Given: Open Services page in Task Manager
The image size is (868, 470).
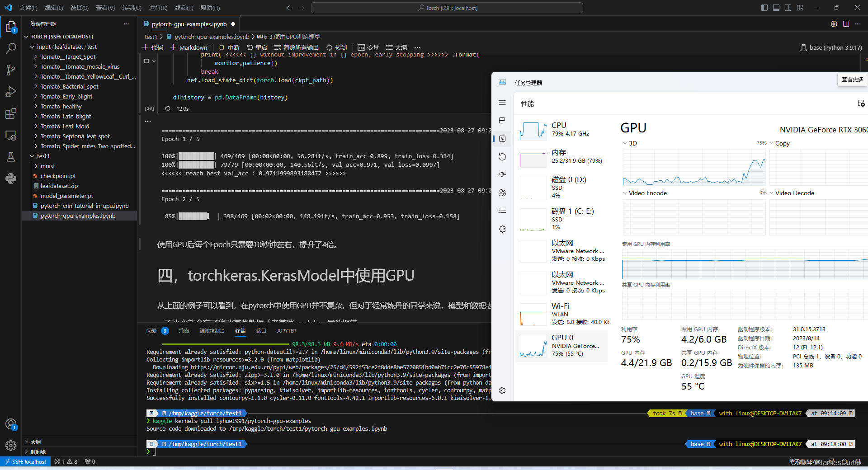Looking at the screenshot, I should (502, 229).
